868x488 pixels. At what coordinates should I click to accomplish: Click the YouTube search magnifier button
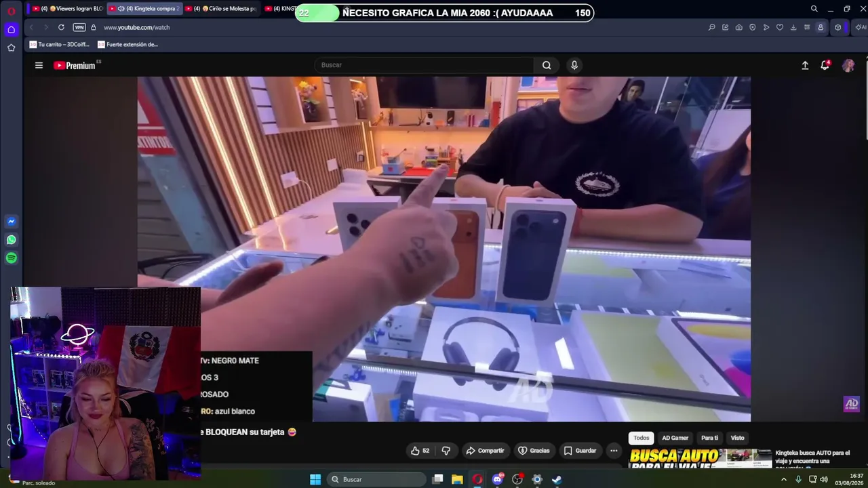click(x=547, y=65)
